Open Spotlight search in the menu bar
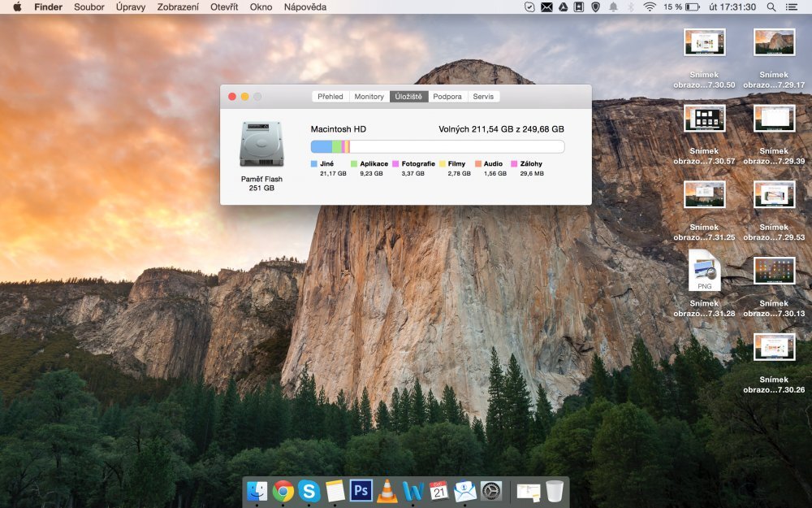The height and width of the screenshot is (508, 812). tap(770, 7)
